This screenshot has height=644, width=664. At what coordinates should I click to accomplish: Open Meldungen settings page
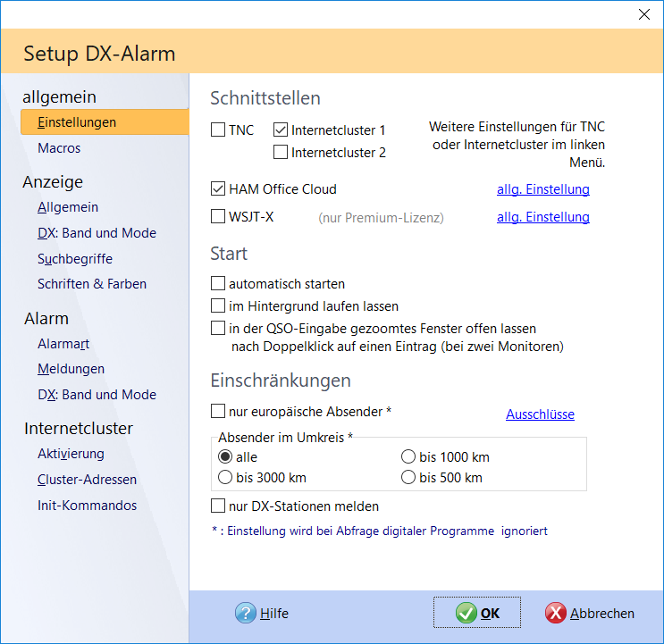[x=71, y=369]
